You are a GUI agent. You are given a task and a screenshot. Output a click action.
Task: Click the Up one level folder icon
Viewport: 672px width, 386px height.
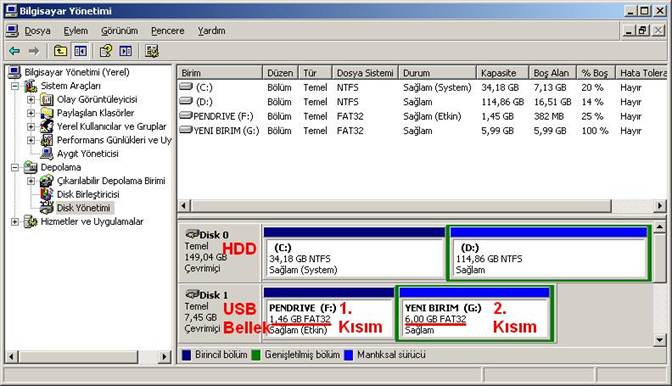tap(60, 51)
